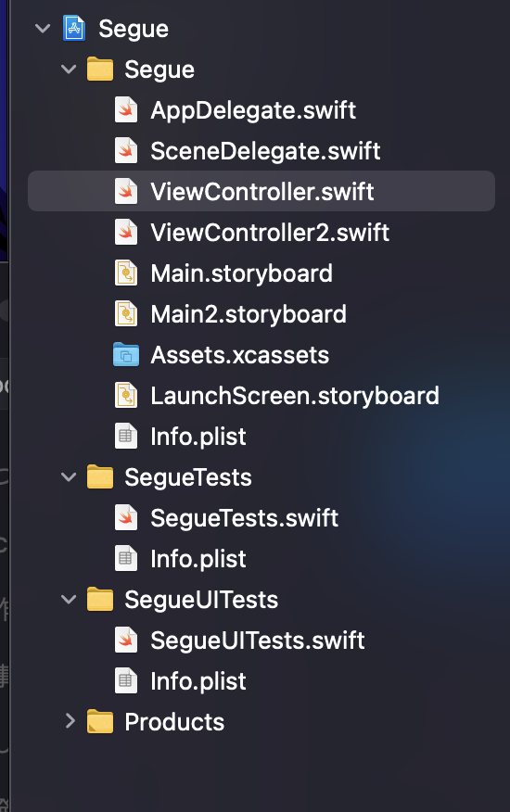Click the AppDelegate.swift Swift file icon

126,109
